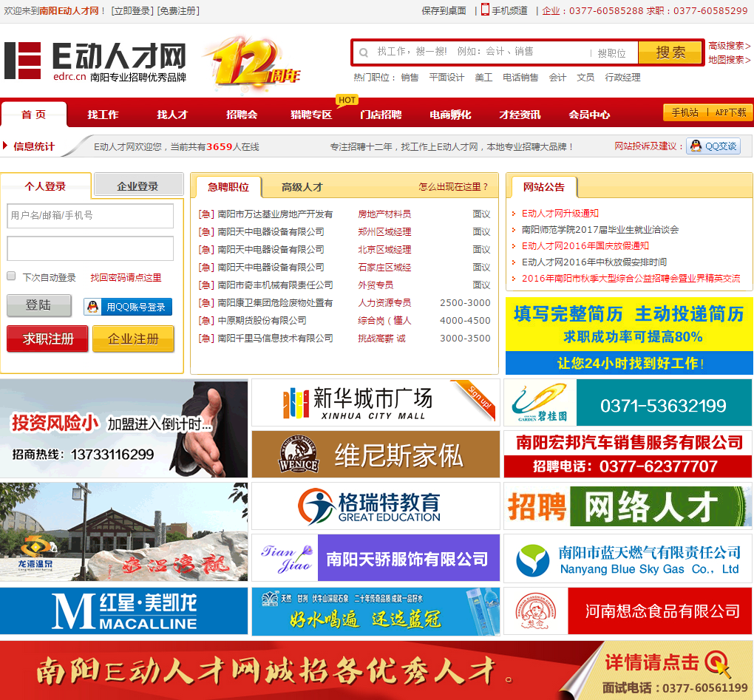The width and height of the screenshot is (754, 700).
Task: Click the 电话销售 hot position link
Action: 520,78
